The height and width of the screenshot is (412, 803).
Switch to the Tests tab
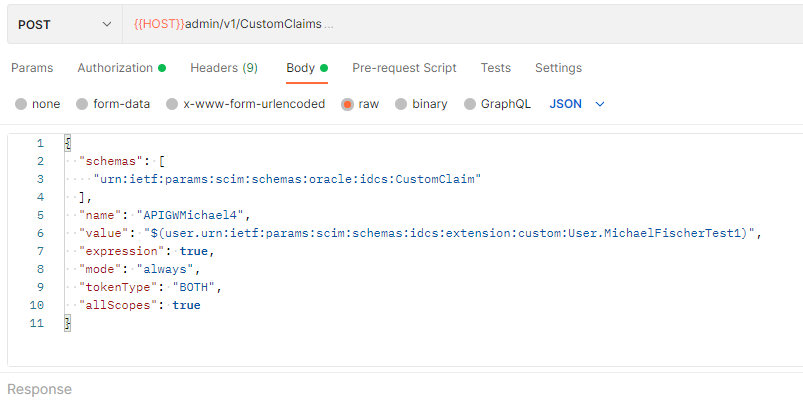pyautogui.click(x=496, y=68)
